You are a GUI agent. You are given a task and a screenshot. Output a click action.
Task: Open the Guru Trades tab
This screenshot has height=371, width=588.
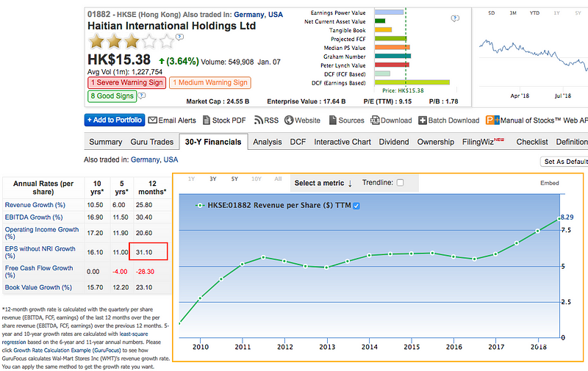[152, 142]
